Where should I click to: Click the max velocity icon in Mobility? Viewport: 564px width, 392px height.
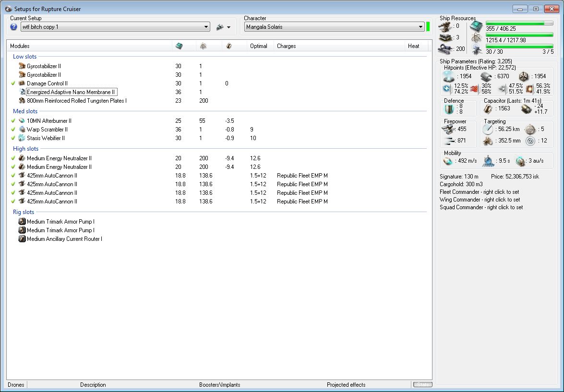[448, 161]
